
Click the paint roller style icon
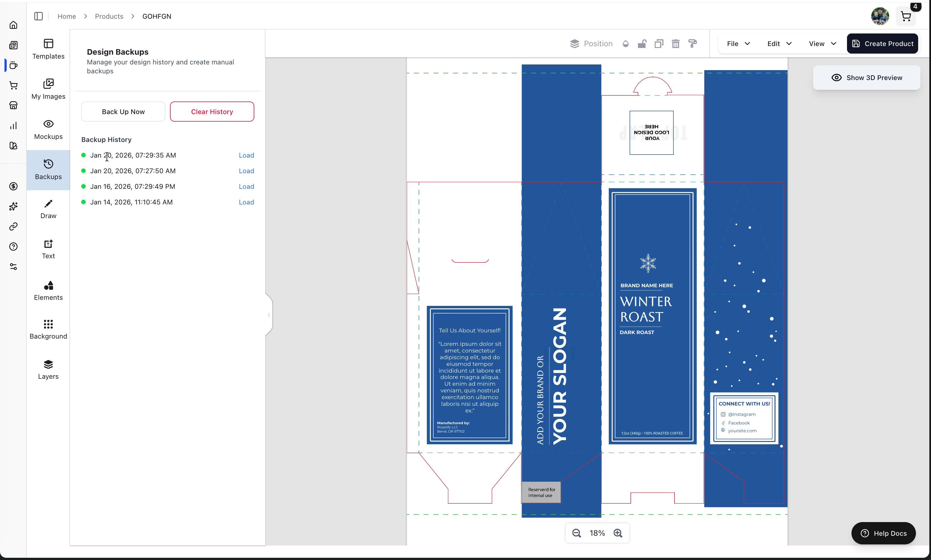[x=692, y=44]
